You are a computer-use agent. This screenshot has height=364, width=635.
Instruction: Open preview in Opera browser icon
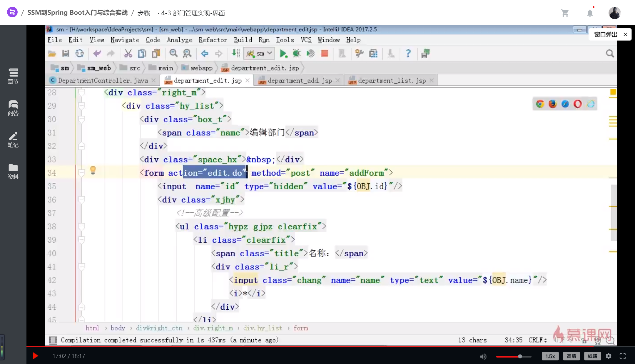tap(578, 104)
